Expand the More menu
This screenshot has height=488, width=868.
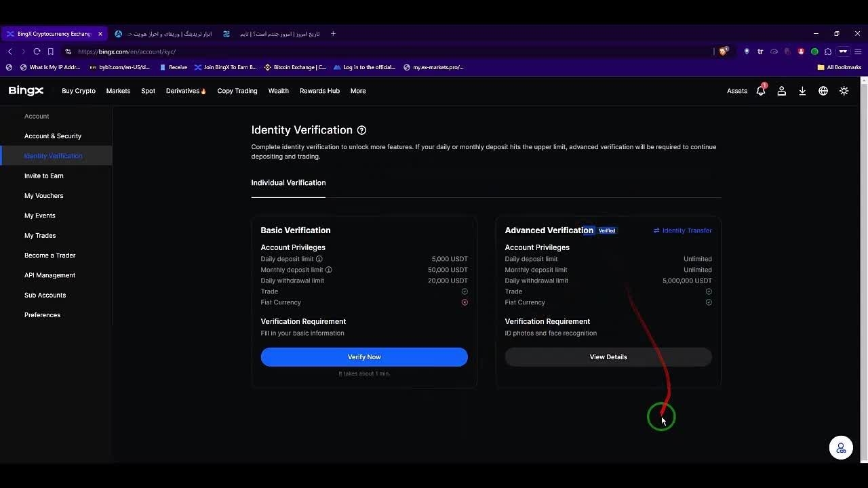[x=358, y=91]
